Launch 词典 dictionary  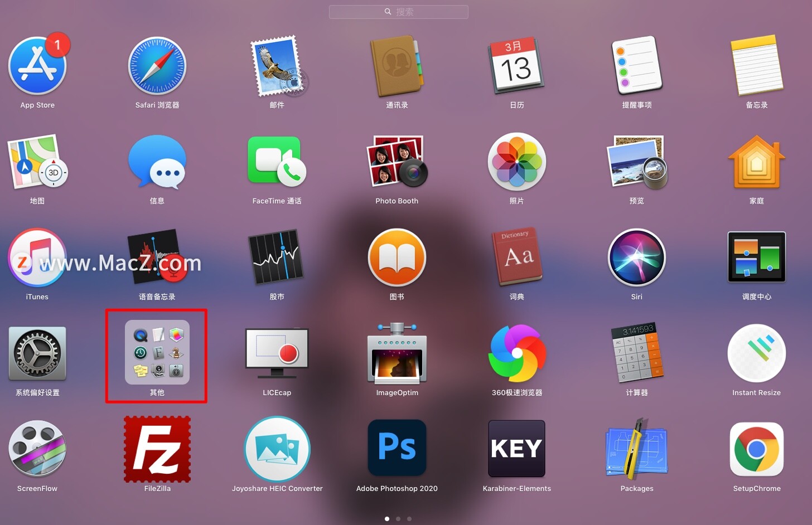click(x=517, y=257)
